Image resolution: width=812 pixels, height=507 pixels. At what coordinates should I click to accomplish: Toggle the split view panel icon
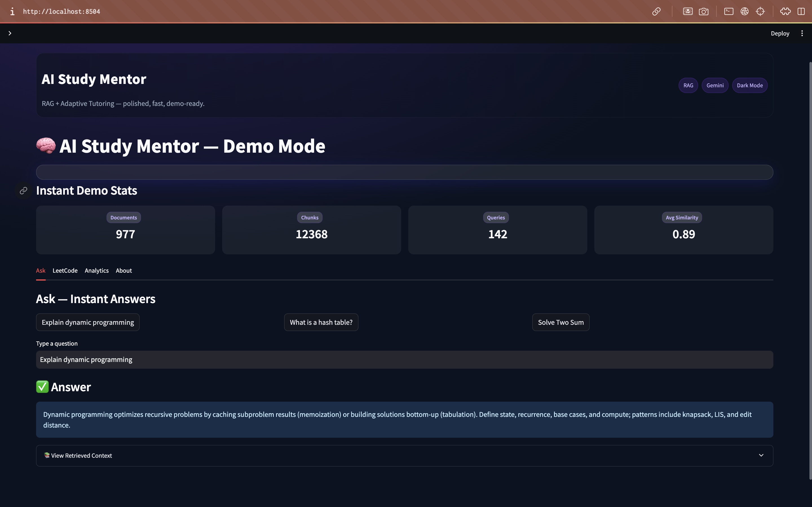(801, 11)
